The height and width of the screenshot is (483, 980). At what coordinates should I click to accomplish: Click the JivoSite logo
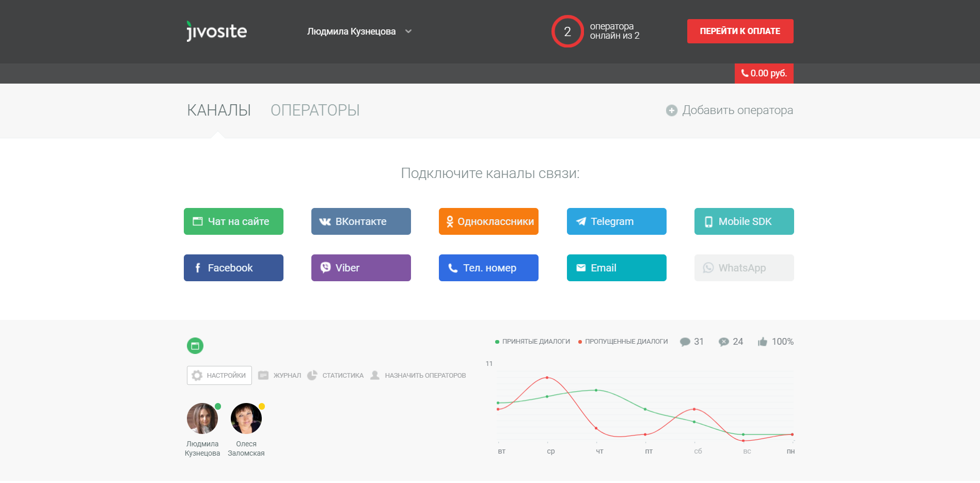tap(216, 31)
